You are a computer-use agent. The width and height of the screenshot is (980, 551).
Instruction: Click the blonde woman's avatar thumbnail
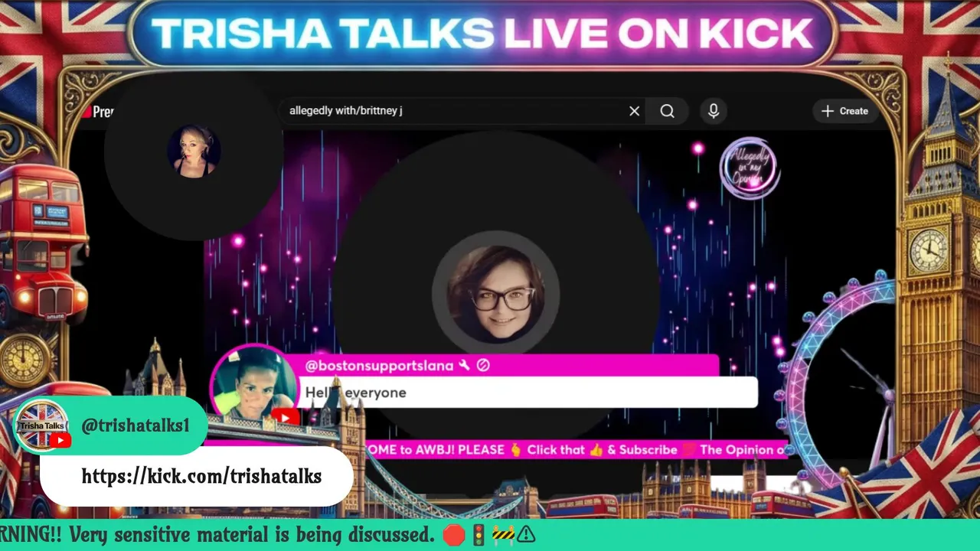[194, 151]
